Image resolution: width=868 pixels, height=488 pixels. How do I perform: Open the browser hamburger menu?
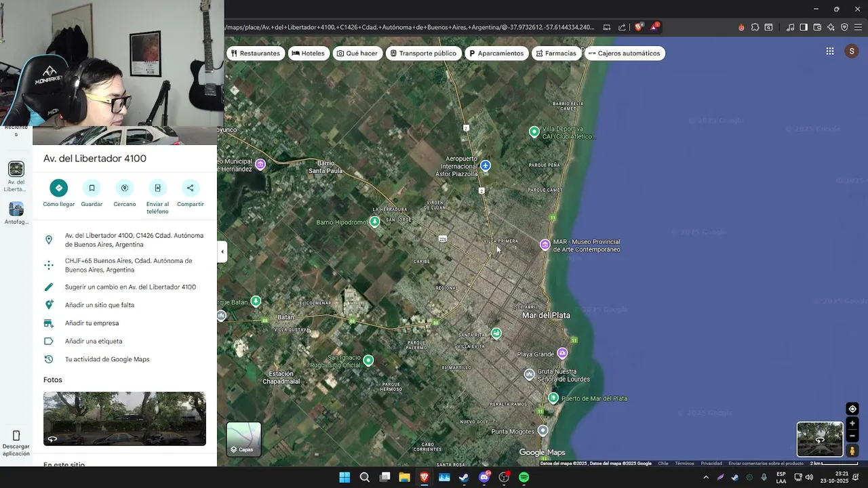858,27
